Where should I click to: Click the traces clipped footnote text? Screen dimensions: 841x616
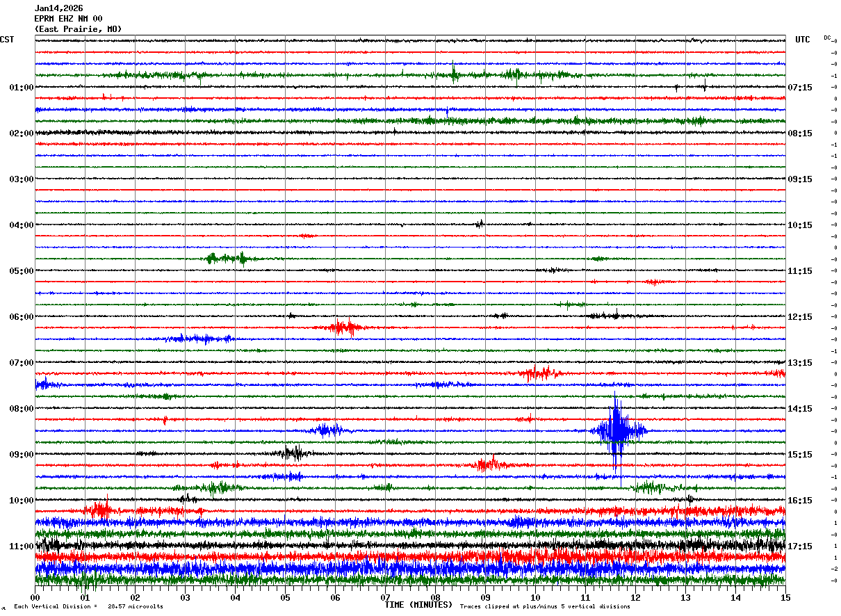pyautogui.click(x=545, y=606)
